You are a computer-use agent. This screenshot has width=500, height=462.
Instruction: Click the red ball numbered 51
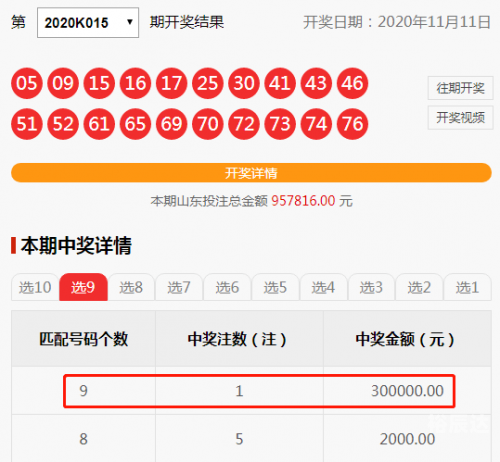(27, 124)
